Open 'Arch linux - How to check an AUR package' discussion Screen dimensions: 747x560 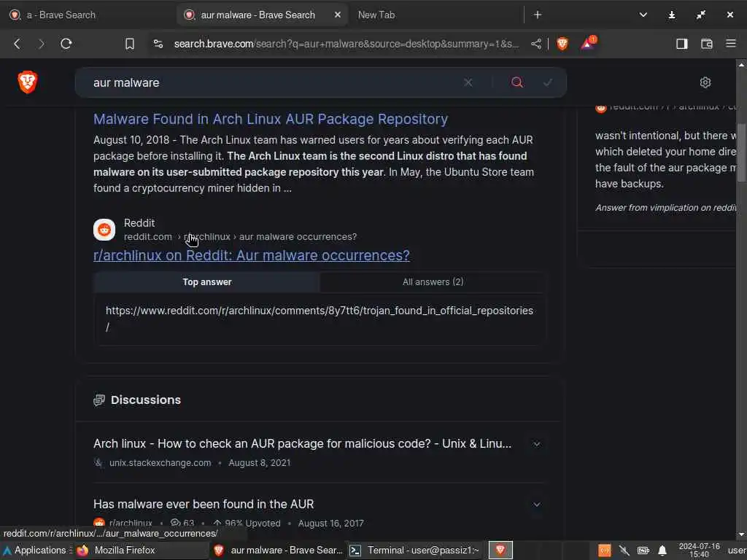[x=303, y=444]
